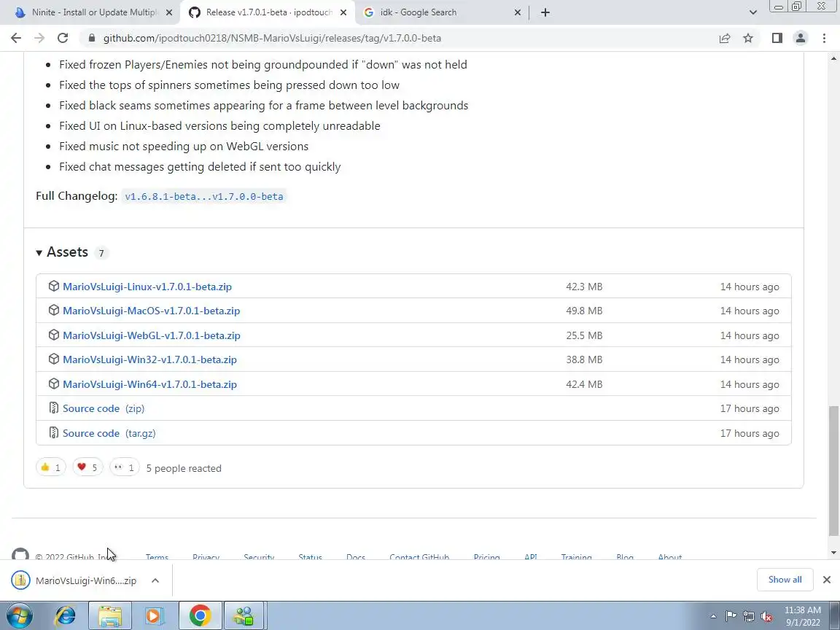Close the downloads bar
840x630 pixels.
click(x=827, y=580)
